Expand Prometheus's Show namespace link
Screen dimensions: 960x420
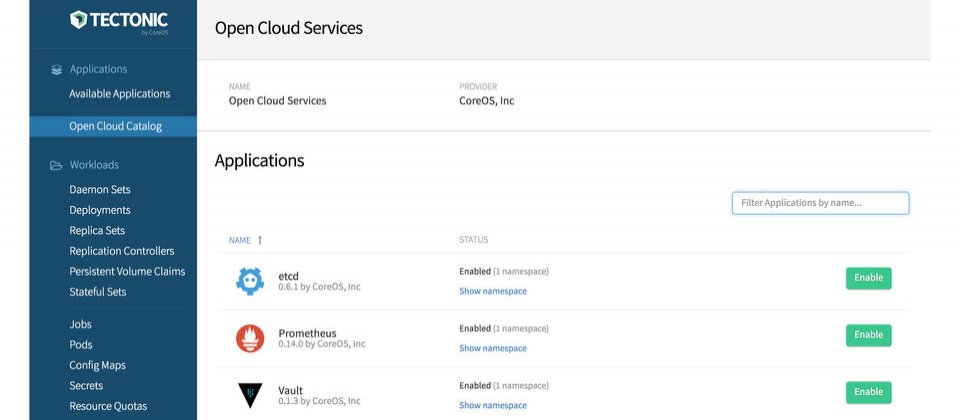(493, 348)
